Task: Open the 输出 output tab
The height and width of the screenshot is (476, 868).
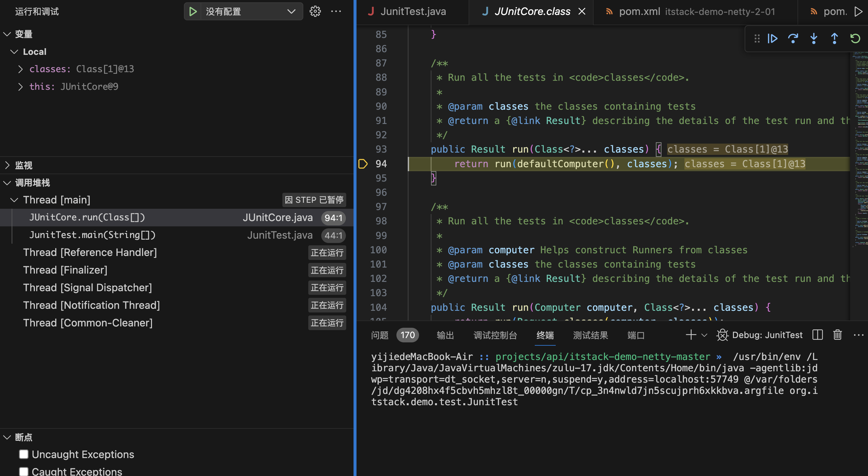Action: pyautogui.click(x=445, y=335)
